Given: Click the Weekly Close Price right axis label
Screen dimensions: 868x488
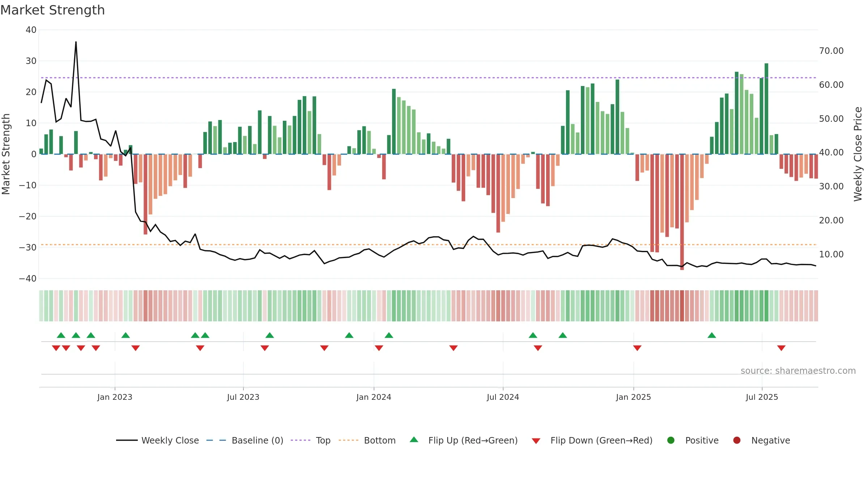Looking at the screenshot, I should 858,154.
